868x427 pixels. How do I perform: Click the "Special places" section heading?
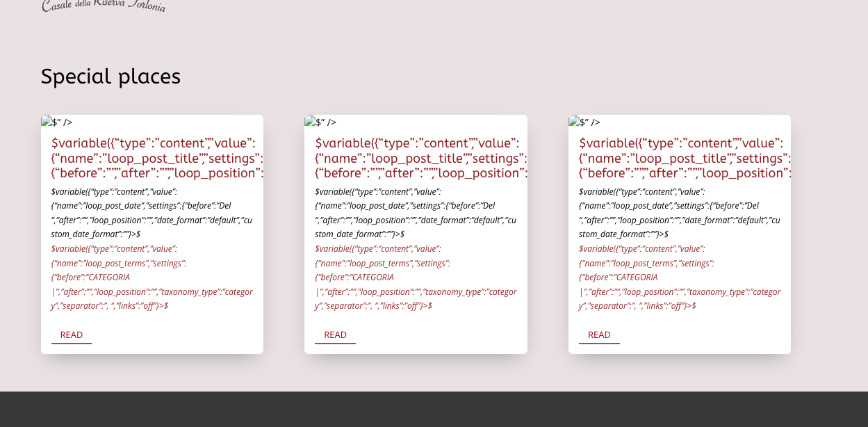110,76
